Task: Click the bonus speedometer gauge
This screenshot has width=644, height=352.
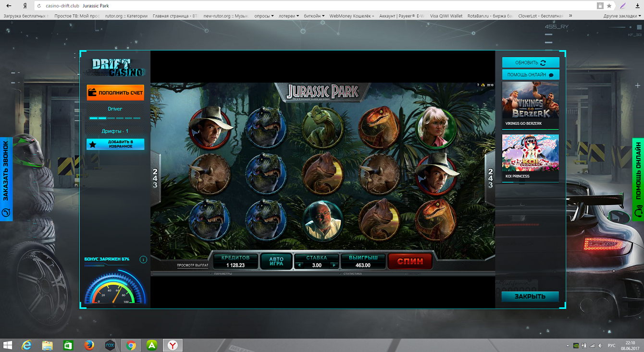Action: coord(115,287)
